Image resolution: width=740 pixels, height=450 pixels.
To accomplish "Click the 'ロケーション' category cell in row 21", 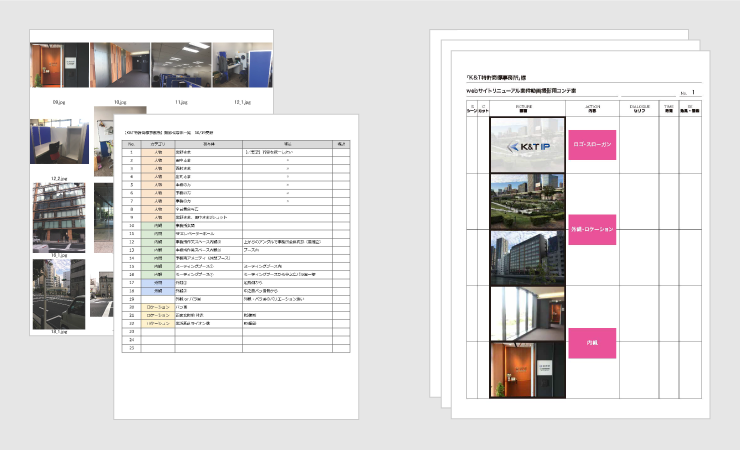I will (x=158, y=315).
